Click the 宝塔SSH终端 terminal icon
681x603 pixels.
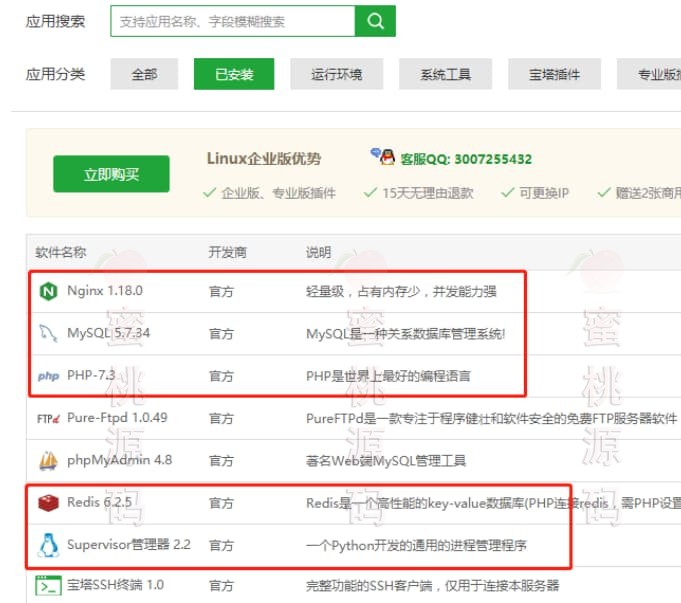point(48,586)
